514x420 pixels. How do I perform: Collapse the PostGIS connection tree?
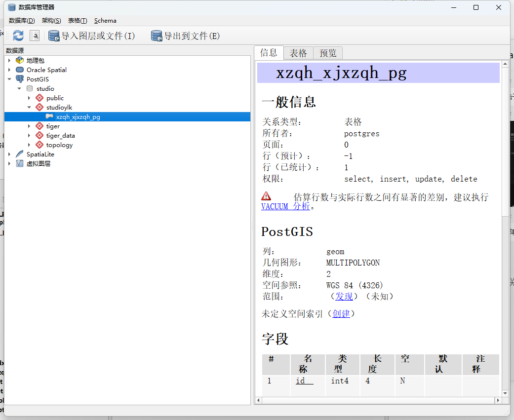[9, 79]
